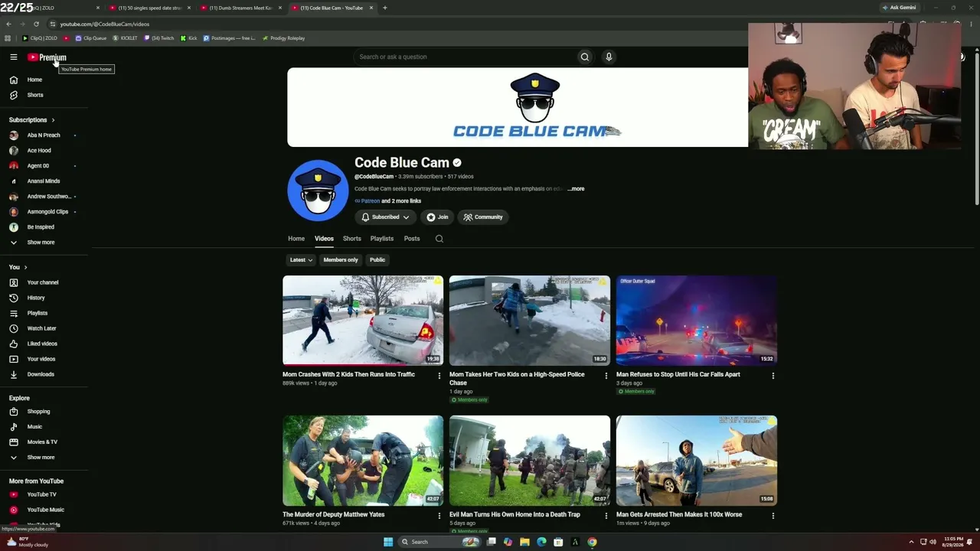Open options for Man Gets Arrested video
Screen dimensions: 980x551
pyautogui.click(x=773, y=516)
